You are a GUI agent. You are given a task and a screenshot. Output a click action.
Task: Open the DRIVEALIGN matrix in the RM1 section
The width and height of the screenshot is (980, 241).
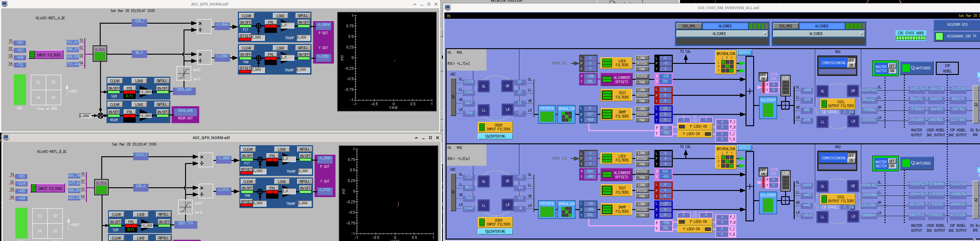click(726, 62)
